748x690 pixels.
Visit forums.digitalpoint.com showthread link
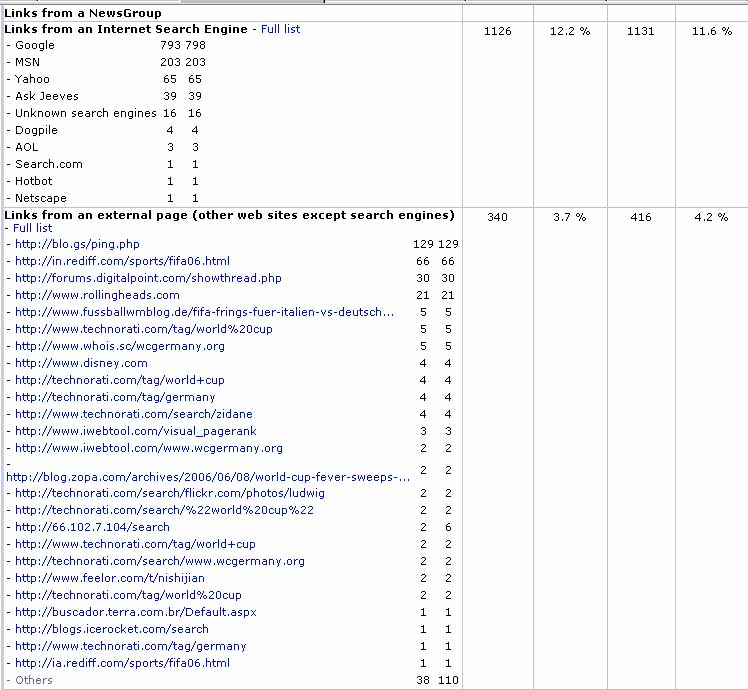coord(148,278)
